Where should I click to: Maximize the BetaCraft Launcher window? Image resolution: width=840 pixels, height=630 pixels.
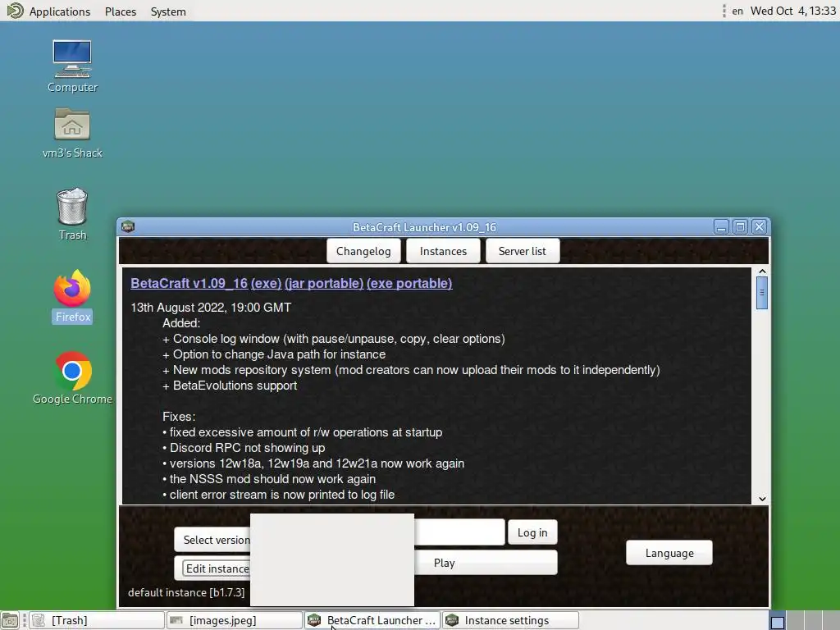741,227
